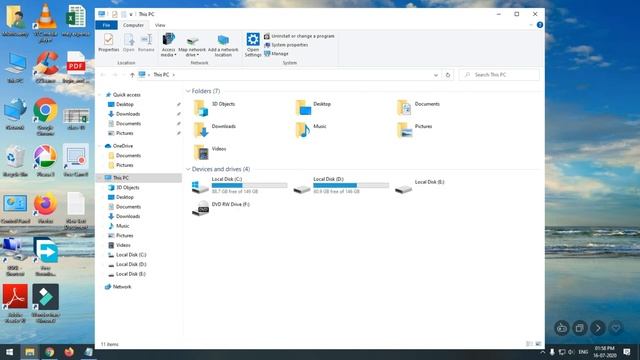Viewport: 640px width, 360px height.
Task: Expand the Map network drive dropdown arrow
Action: tap(198, 55)
